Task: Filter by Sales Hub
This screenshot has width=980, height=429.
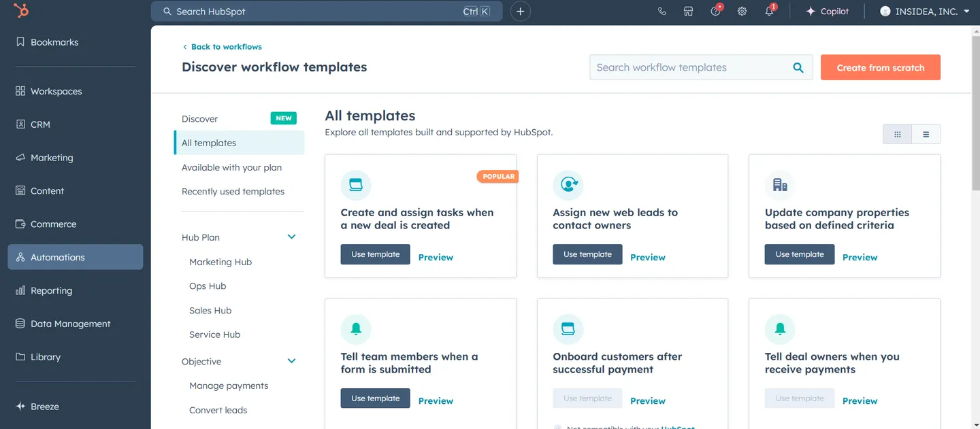Action: click(x=210, y=311)
